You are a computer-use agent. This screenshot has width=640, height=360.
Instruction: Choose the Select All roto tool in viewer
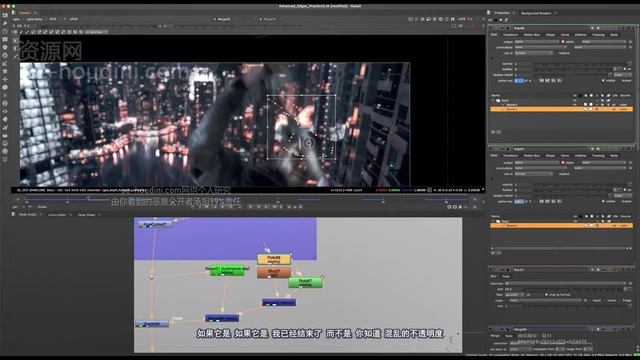coord(16,40)
